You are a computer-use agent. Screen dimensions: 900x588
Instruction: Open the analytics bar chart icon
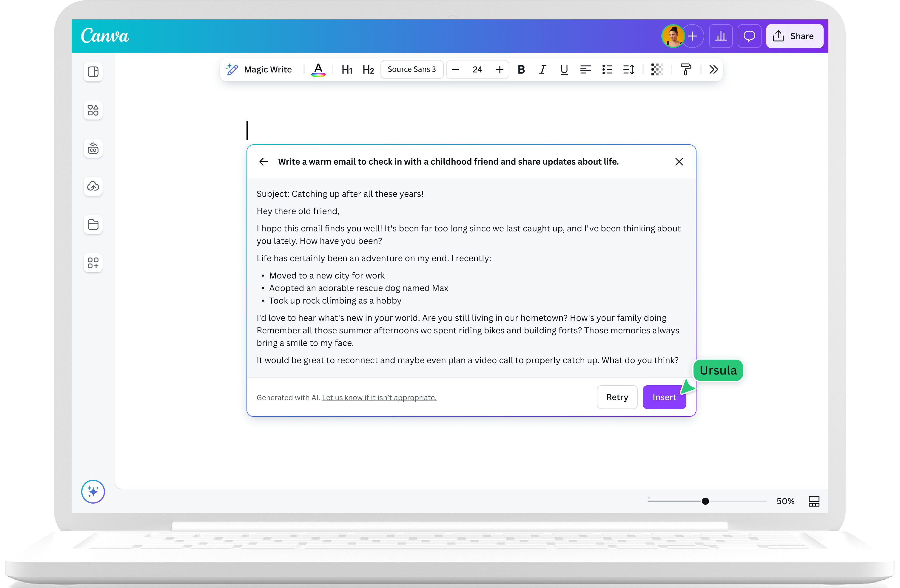click(720, 36)
